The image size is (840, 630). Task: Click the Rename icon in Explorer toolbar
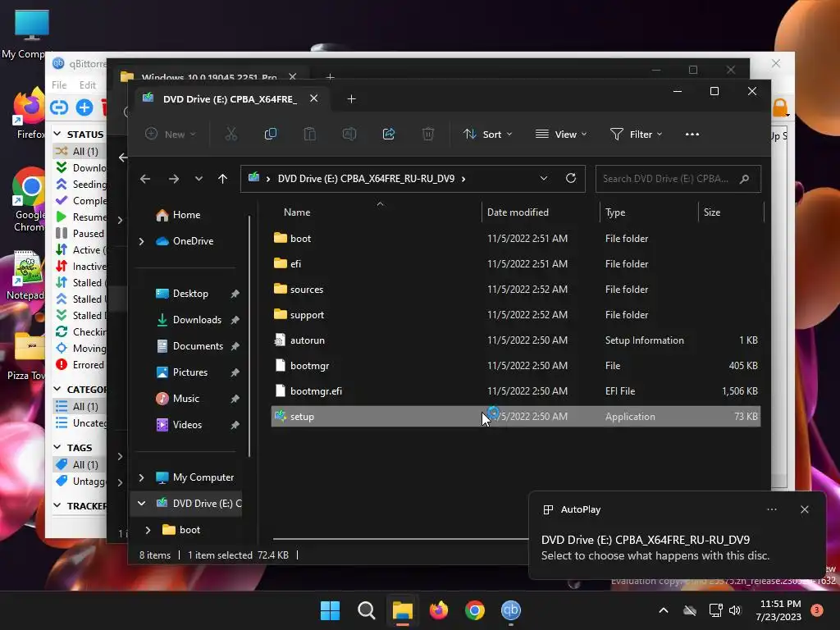point(349,134)
